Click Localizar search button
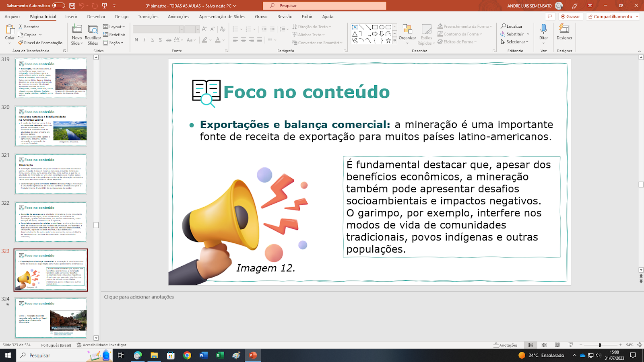 tap(512, 27)
